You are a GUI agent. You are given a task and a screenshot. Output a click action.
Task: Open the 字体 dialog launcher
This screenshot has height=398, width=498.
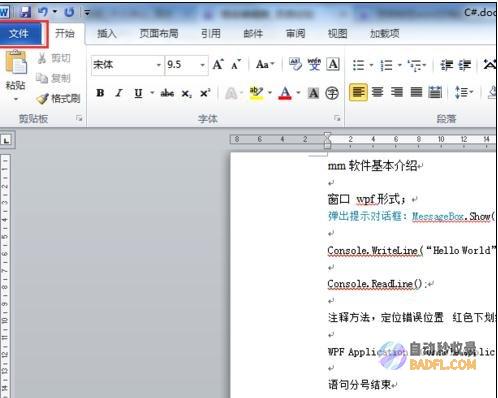(337, 118)
